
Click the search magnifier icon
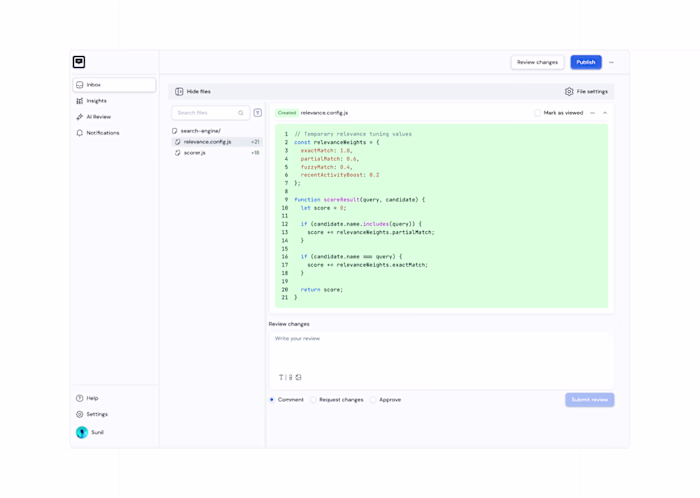(x=241, y=113)
